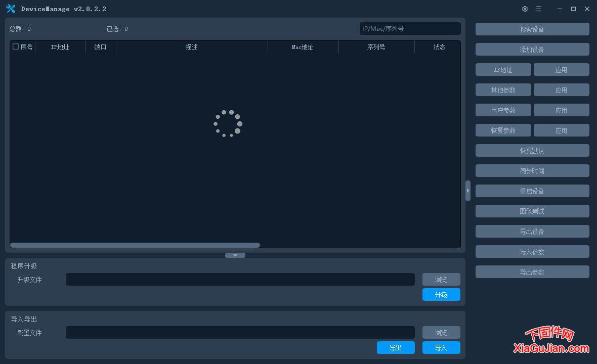597x364 pixels.
Task: Browse for an upgrade file via 浏览
Action: pos(441,279)
